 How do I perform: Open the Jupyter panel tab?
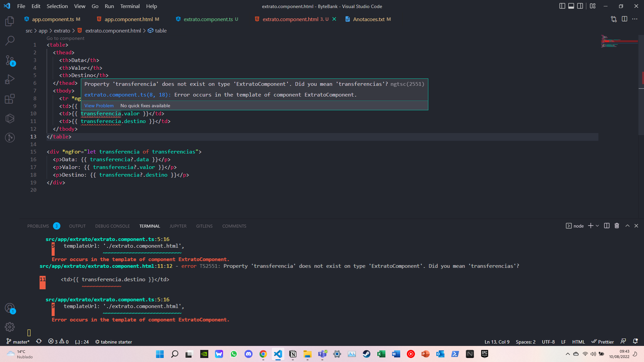coord(178,226)
